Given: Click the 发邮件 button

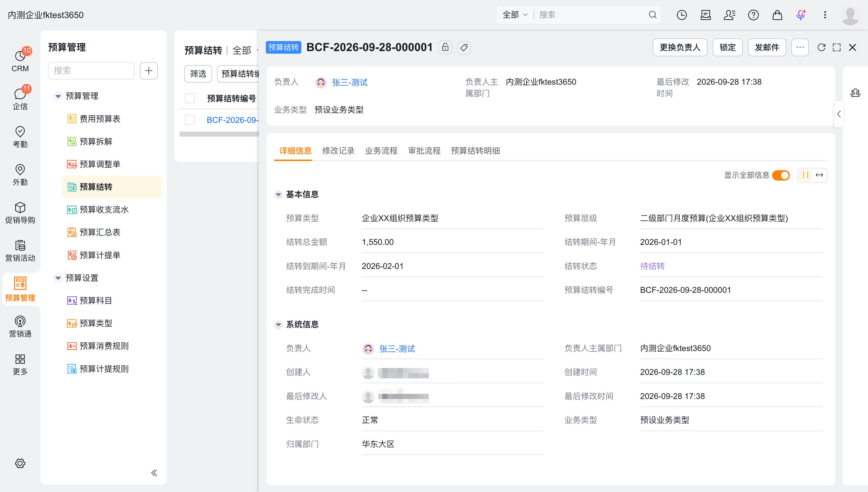Looking at the screenshot, I should coord(767,47).
